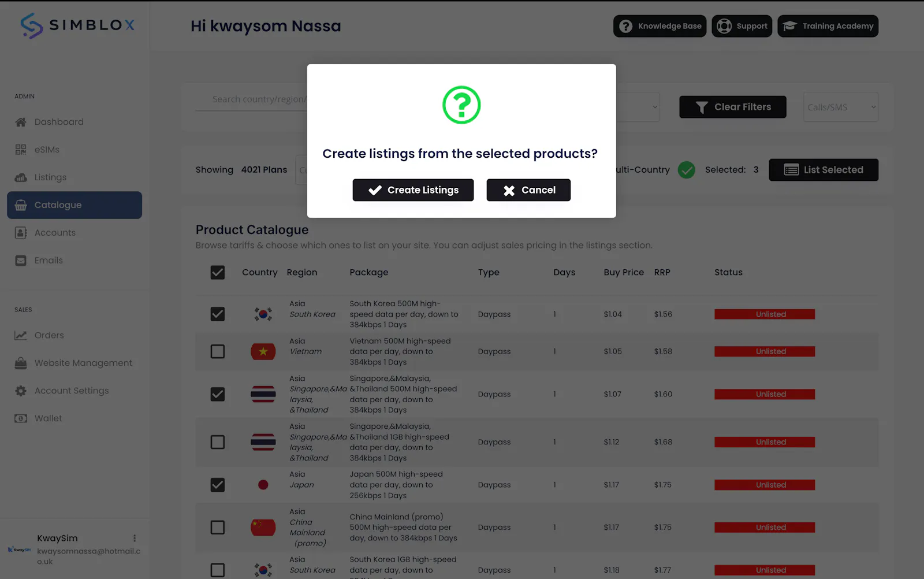Check the China Mainland promo checkbox
924x579 pixels.
[x=218, y=528]
